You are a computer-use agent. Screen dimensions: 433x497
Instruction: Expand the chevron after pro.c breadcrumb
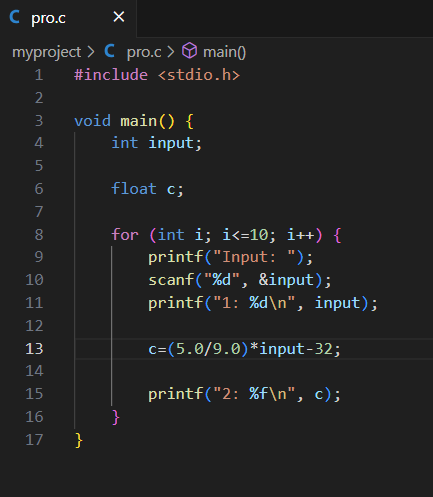(x=171, y=52)
